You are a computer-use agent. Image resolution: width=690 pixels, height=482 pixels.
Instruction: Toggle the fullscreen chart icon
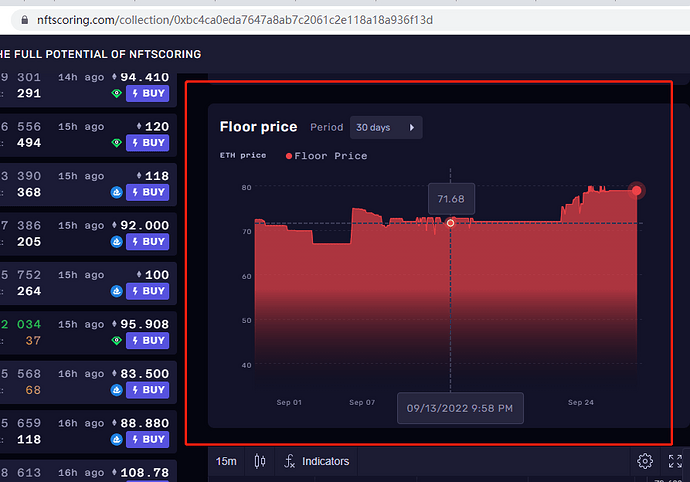pyautogui.click(x=675, y=461)
